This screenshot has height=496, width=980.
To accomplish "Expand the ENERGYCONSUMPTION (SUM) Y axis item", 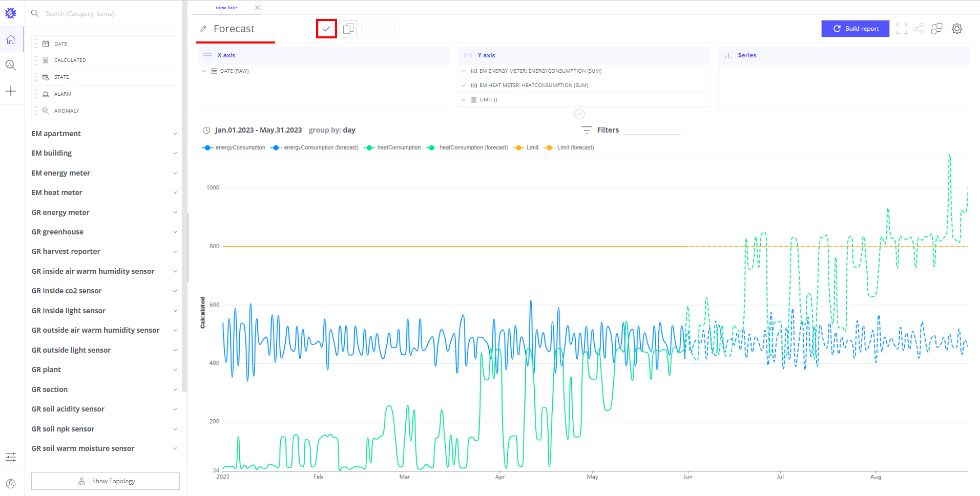I will click(464, 71).
